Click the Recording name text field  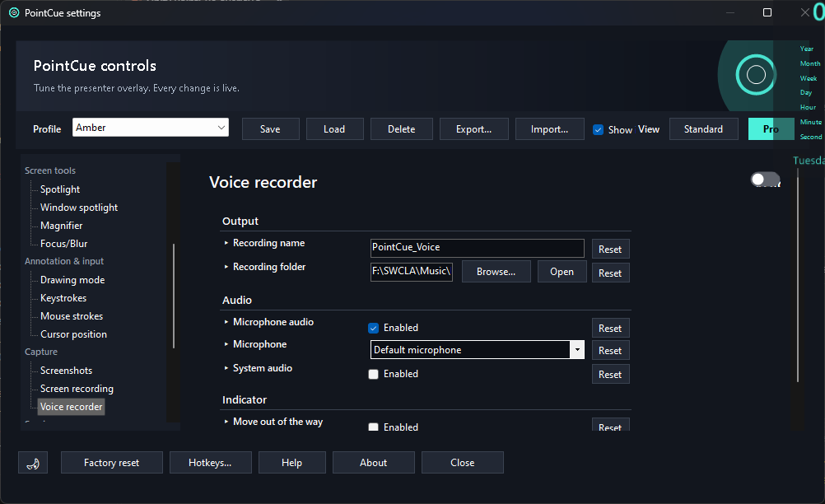point(478,248)
